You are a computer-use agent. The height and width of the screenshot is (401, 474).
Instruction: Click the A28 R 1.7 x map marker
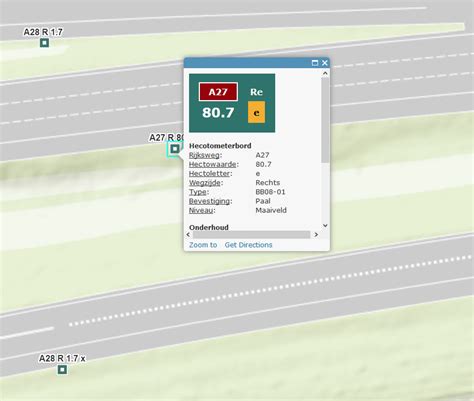pyautogui.click(x=62, y=369)
